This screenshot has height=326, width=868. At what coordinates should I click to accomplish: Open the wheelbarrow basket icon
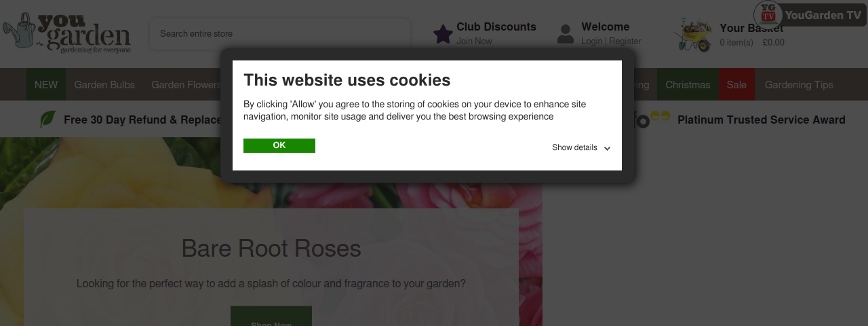693,35
